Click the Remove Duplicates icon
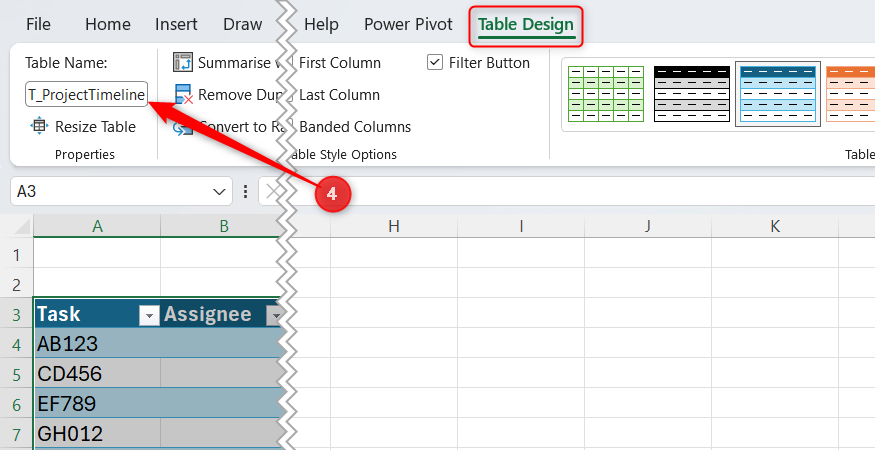 [184, 94]
